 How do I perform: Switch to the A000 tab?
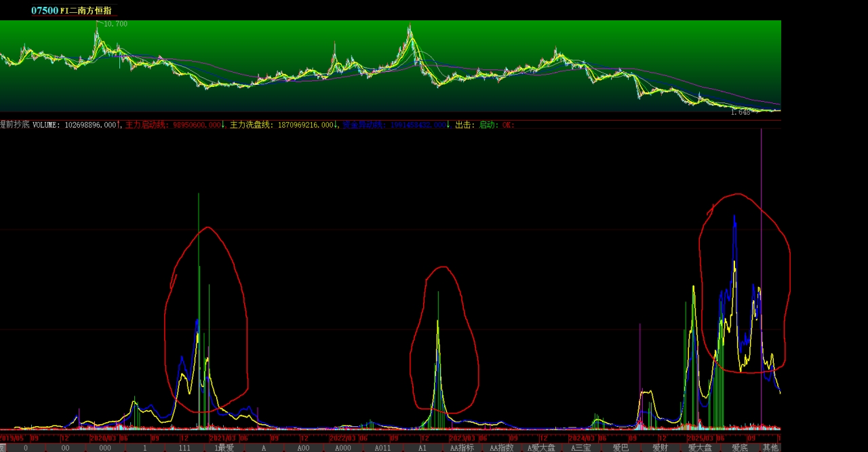343,448
